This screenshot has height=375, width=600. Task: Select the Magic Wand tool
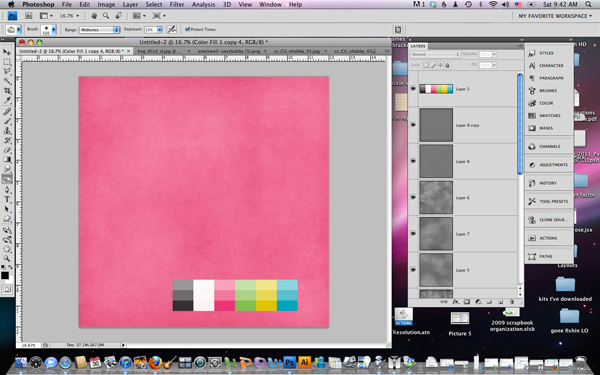coord(7,81)
